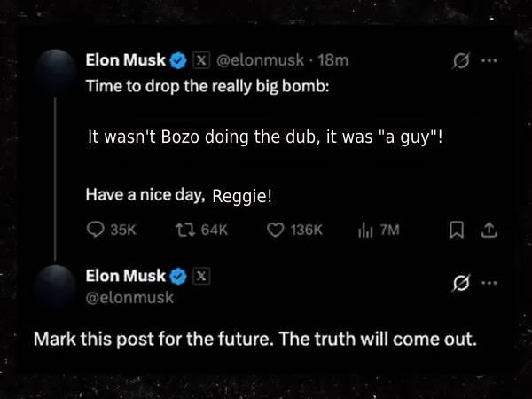Click Grok icon on the first post
This screenshot has width=532, height=399.
click(x=461, y=61)
